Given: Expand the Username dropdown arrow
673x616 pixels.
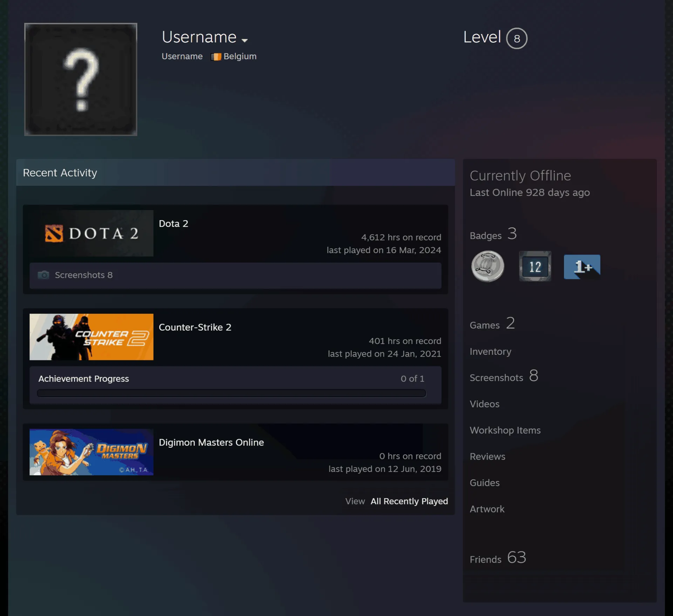Looking at the screenshot, I should pos(245,40).
